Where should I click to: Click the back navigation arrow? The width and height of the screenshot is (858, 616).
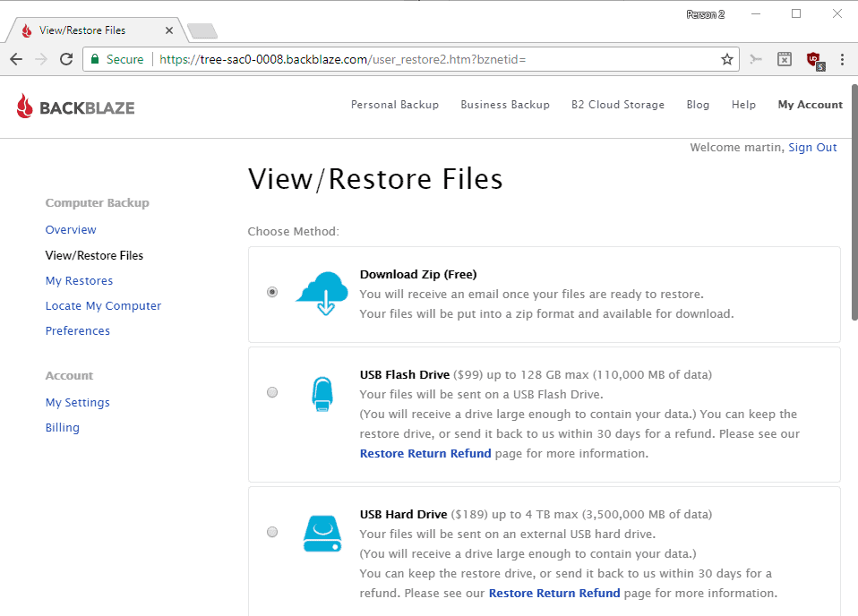(17, 58)
